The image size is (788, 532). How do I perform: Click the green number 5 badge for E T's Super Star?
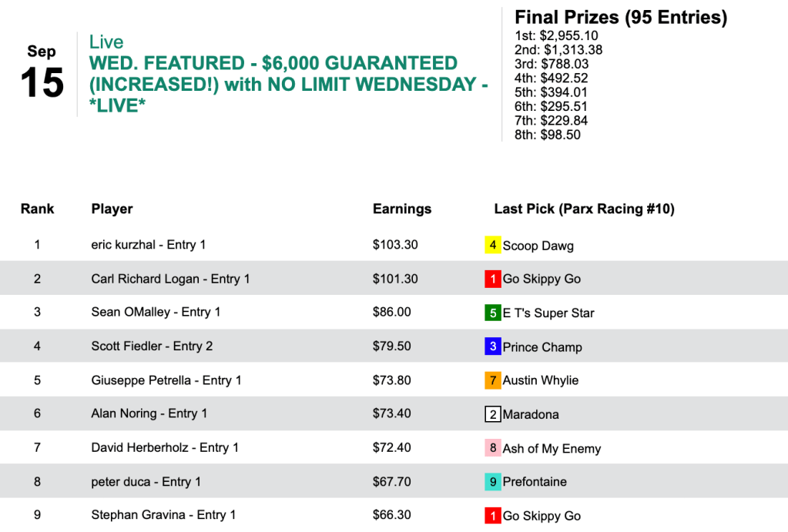click(493, 313)
